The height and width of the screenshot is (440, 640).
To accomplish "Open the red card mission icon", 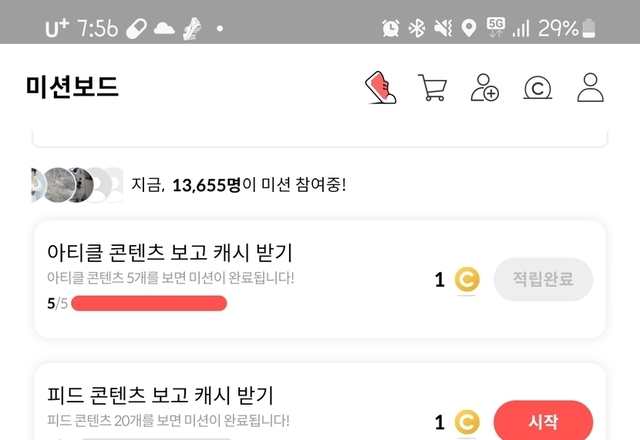I will [380, 87].
